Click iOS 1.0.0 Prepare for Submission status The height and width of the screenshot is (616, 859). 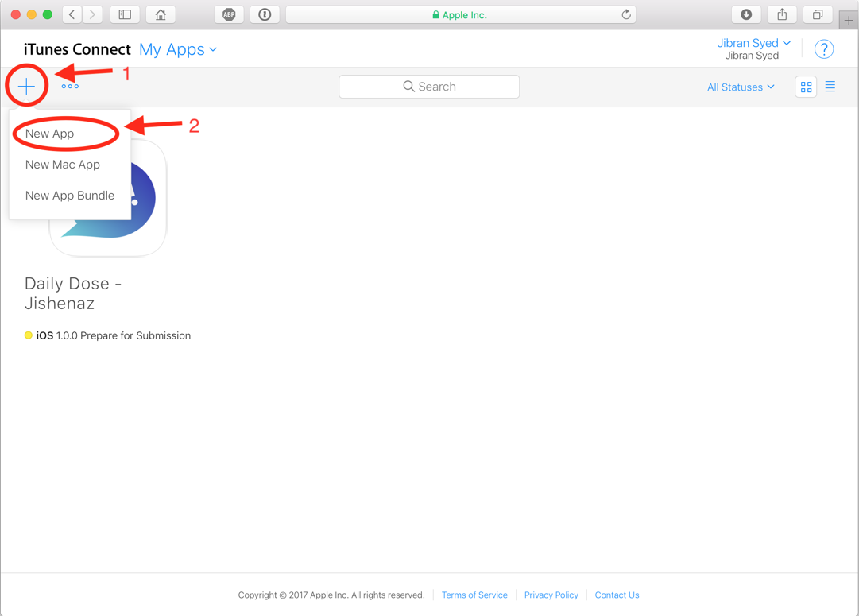(x=108, y=335)
